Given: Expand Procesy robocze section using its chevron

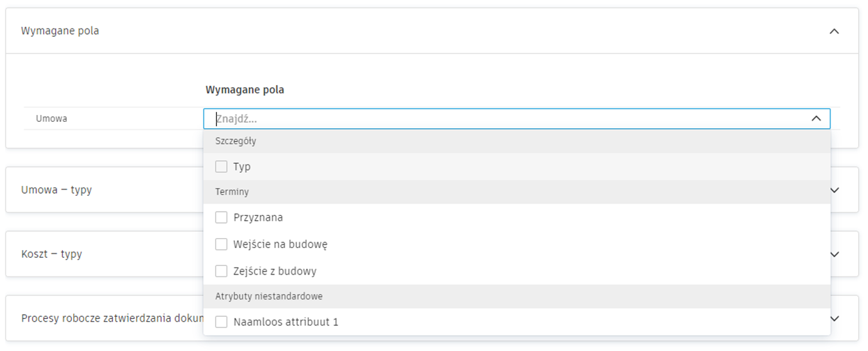Looking at the screenshot, I should coord(835,318).
